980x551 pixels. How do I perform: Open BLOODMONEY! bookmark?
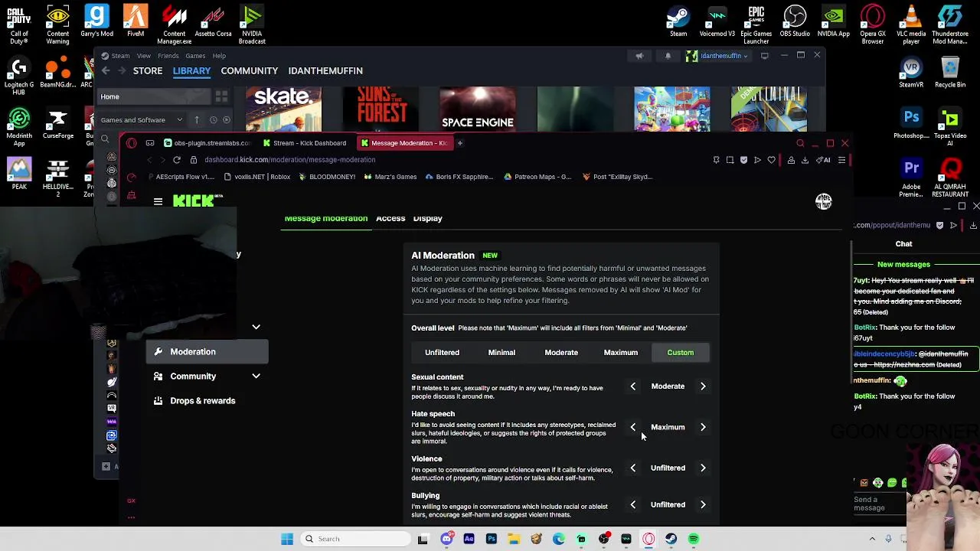coord(327,177)
